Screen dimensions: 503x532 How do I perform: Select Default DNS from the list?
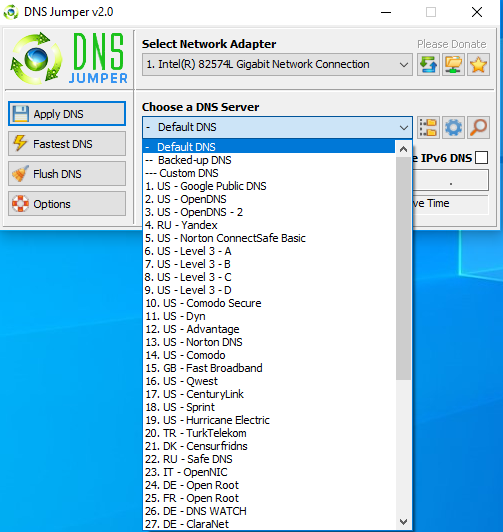coord(269,147)
